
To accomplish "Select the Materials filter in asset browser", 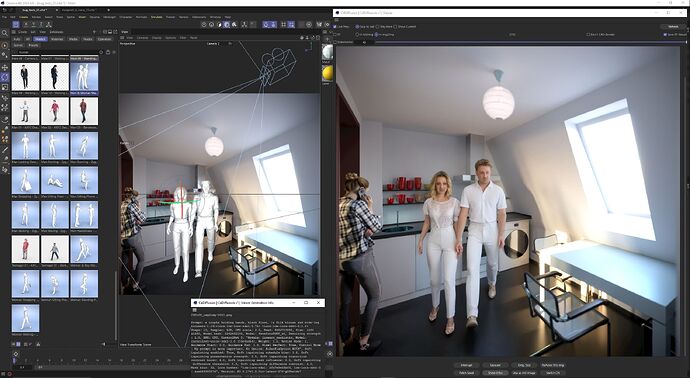I will [x=57, y=39].
